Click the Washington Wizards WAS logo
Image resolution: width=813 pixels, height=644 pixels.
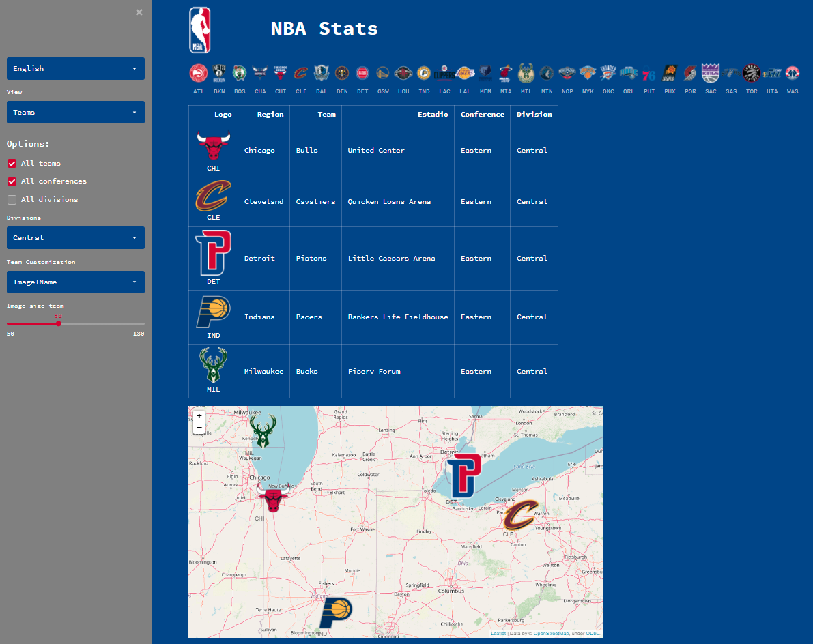793,74
